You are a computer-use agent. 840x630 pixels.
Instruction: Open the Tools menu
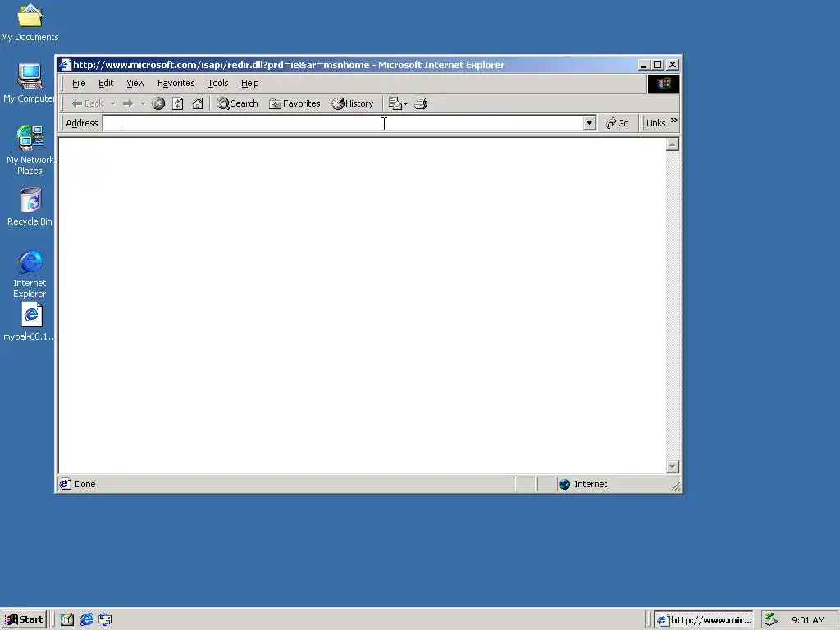218,83
